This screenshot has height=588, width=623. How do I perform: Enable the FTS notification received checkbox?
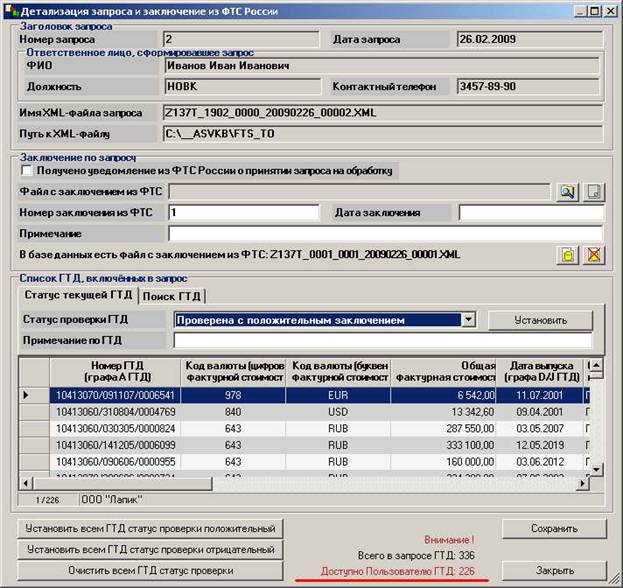27,171
